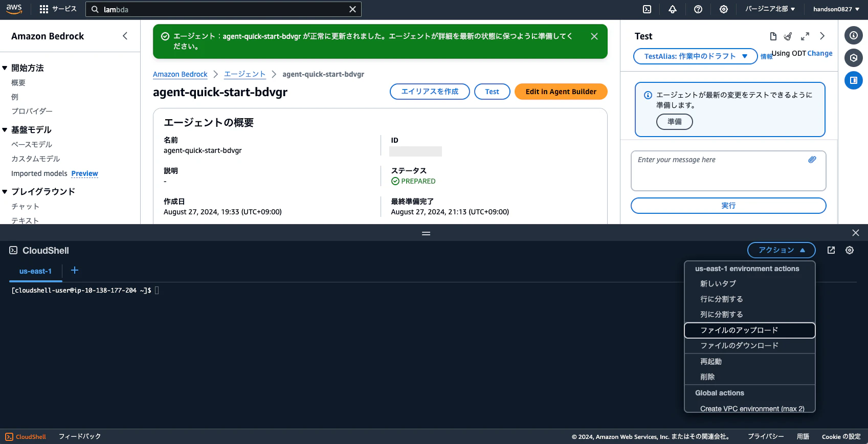
Task: Open the TestAlias alias dropdown
Action: [x=695, y=56]
